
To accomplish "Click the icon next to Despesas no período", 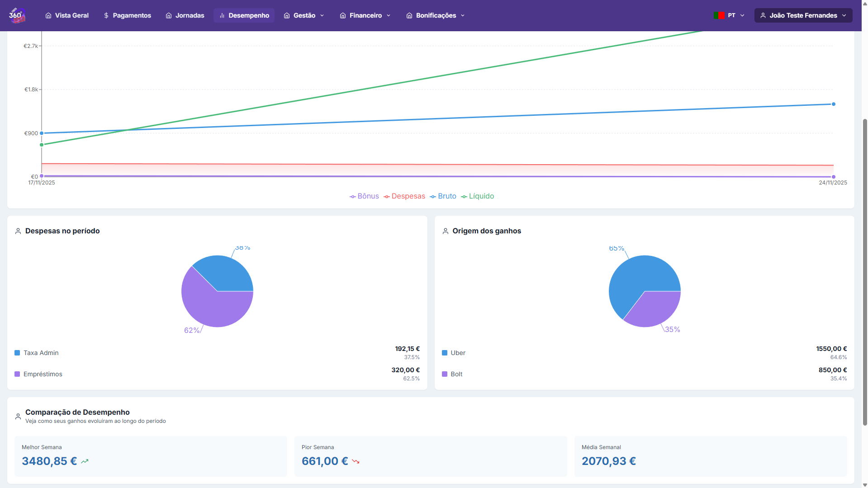I will click(18, 231).
